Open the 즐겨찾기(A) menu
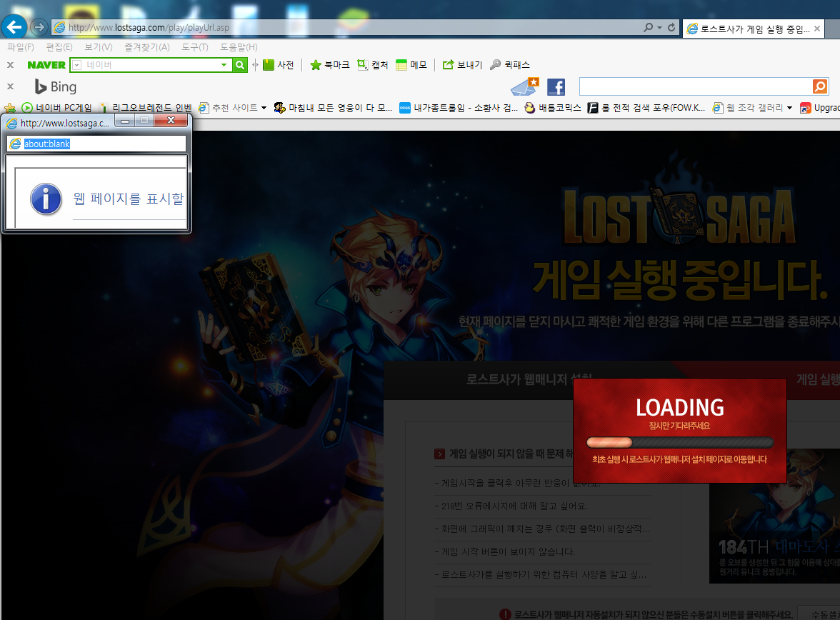840x620 pixels. [147, 47]
